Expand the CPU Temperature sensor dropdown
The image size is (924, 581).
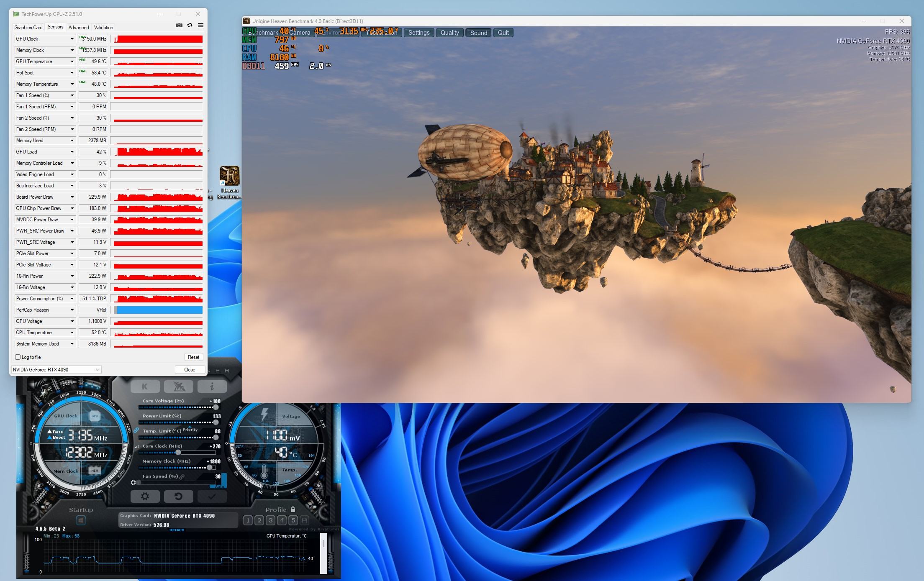pos(72,333)
